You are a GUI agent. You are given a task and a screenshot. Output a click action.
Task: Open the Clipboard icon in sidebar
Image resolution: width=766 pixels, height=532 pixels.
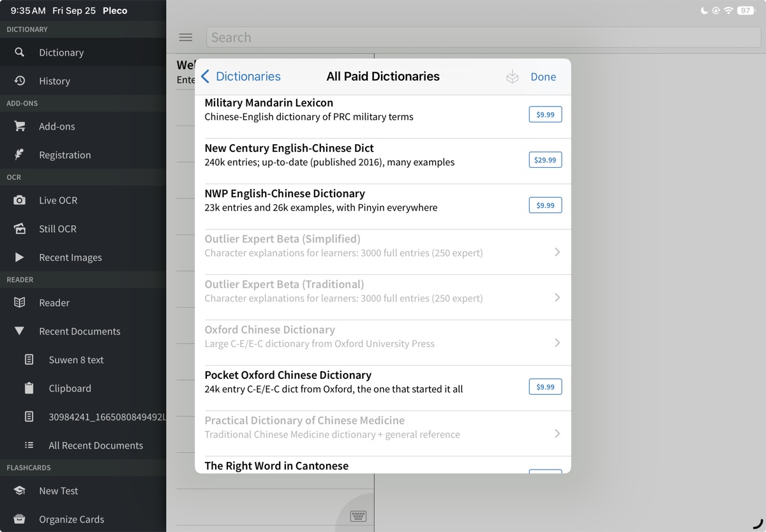click(x=29, y=388)
